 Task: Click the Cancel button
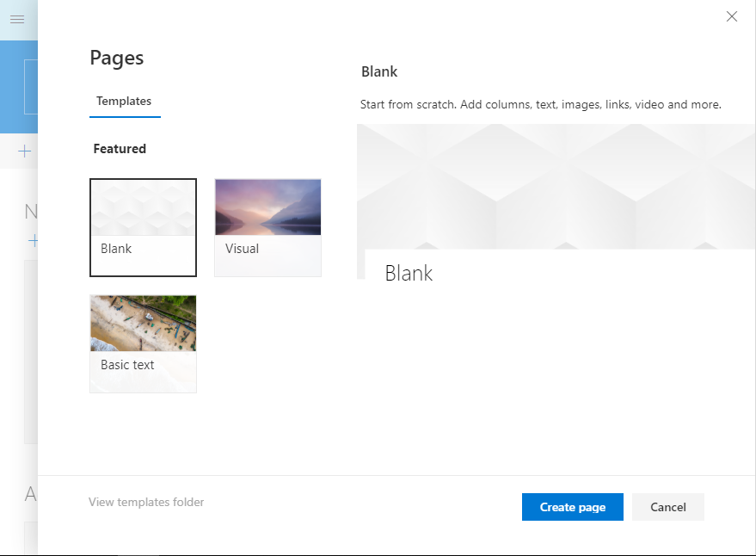pyautogui.click(x=667, y=507)
